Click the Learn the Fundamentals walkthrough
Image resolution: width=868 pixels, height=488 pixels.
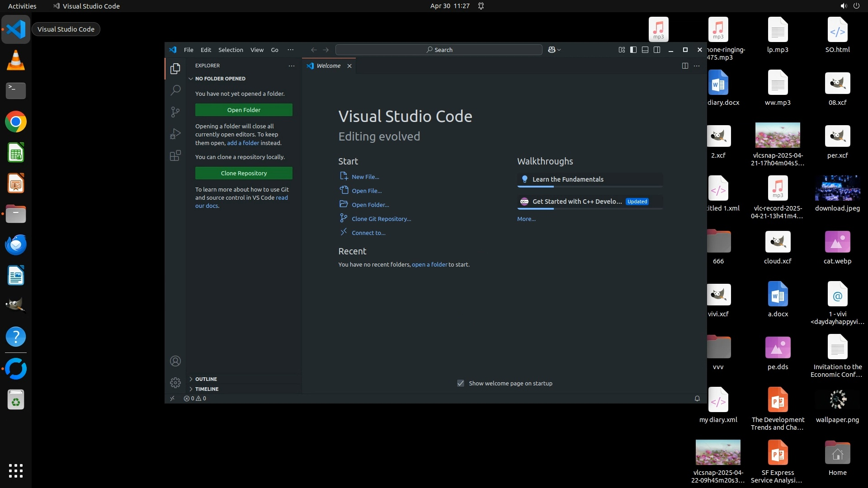(x=568, y=179)
